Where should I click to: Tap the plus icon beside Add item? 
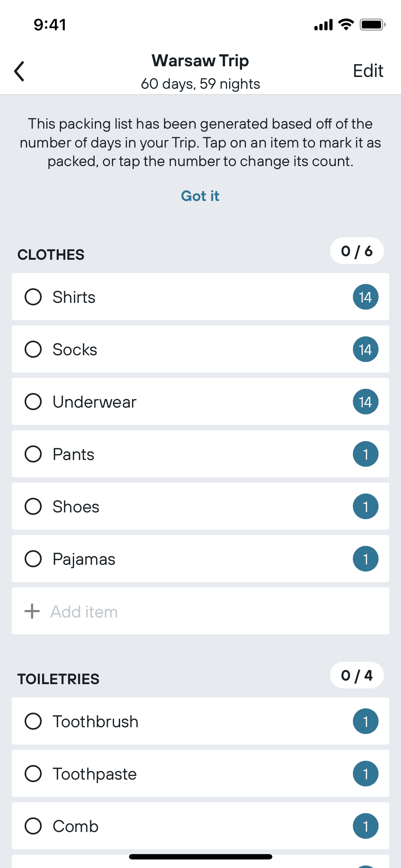point(32,611)
